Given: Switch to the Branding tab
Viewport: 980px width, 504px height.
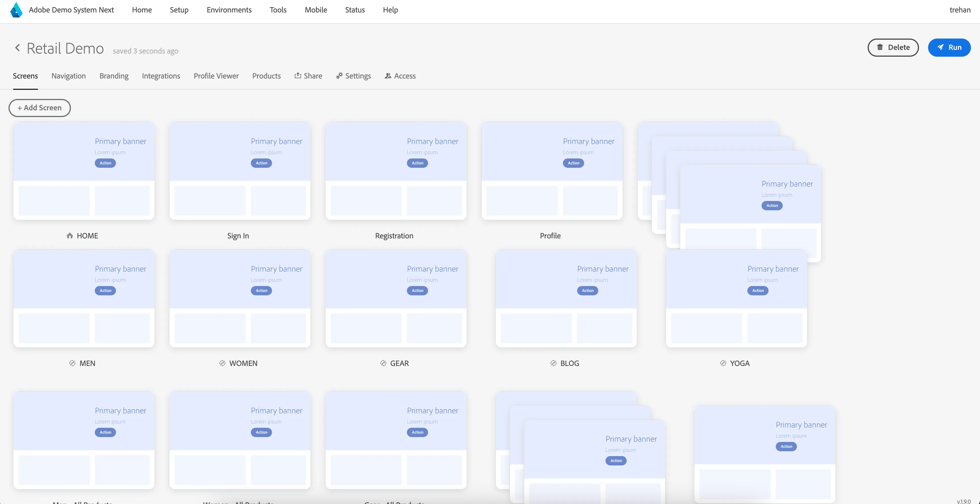Looking at the screenshot, I should (x=114, y=76).
